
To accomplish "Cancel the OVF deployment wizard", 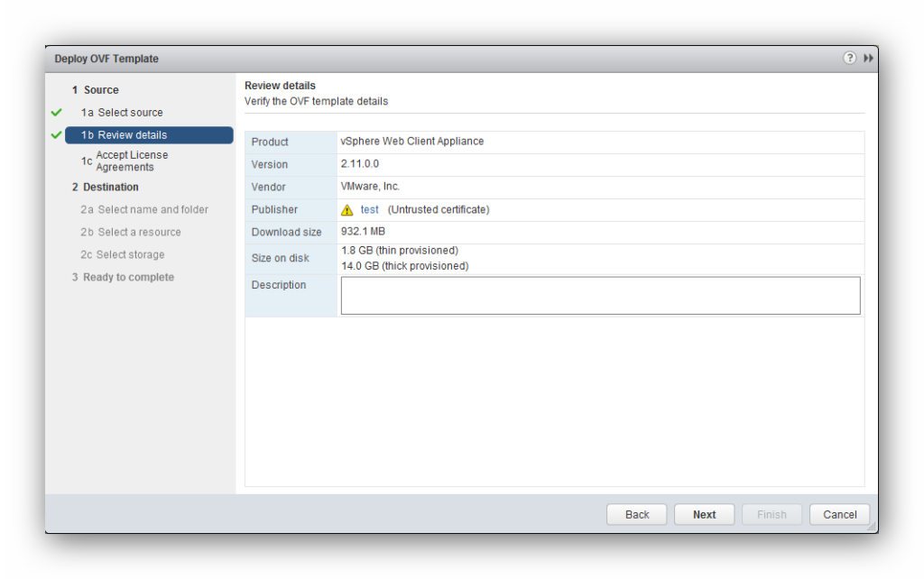I will pos(838,514).
